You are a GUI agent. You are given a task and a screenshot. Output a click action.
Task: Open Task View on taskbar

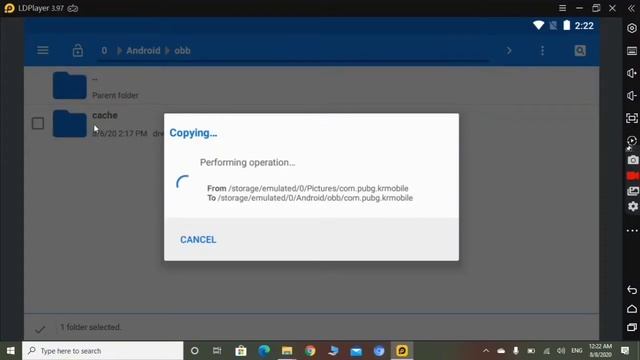coord(217,351)
